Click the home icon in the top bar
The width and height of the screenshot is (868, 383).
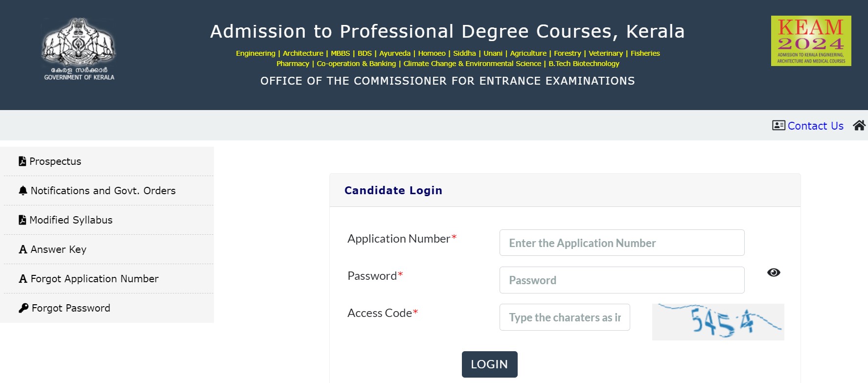[x=859, y=126]
